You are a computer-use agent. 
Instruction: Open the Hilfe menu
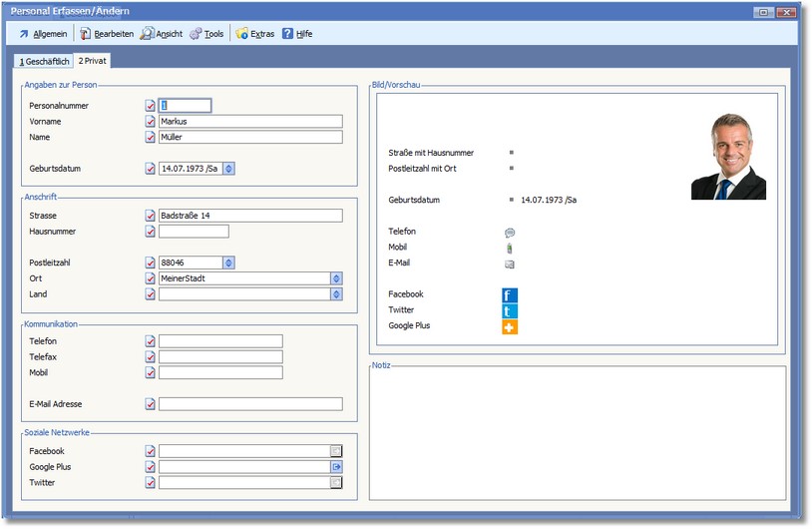point(297,34)
